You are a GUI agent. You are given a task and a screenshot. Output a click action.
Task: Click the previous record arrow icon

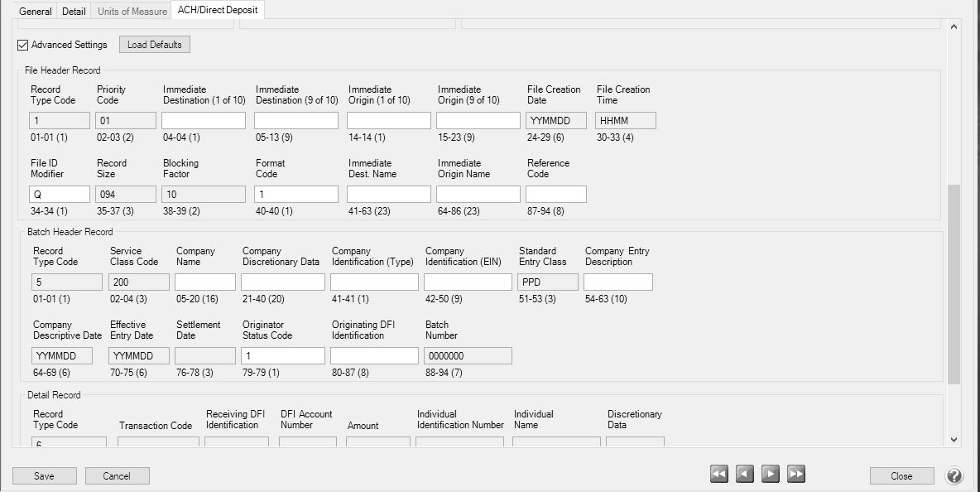click(745, 474)
